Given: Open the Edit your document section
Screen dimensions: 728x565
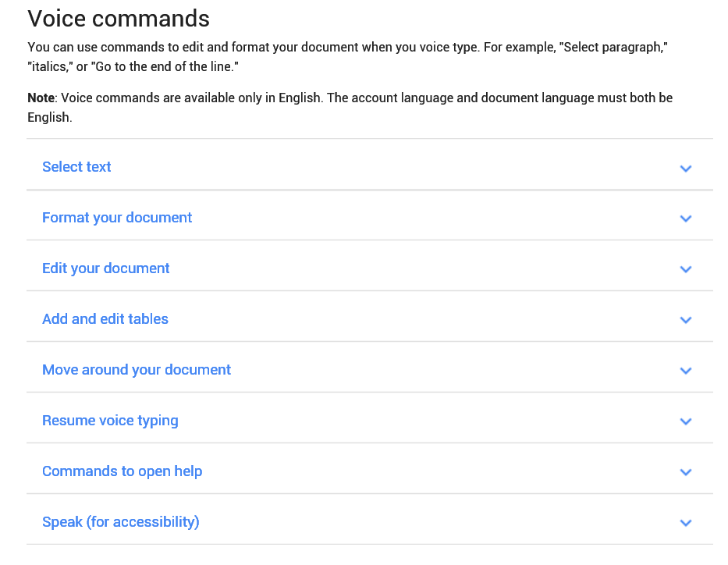Looking at the screenshot, I should click(x=105, y=268).
